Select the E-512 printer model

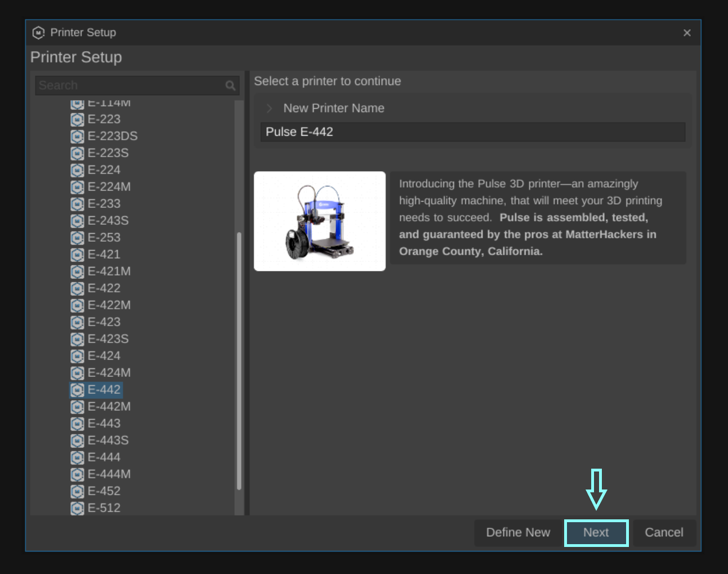tap(104, 508)
